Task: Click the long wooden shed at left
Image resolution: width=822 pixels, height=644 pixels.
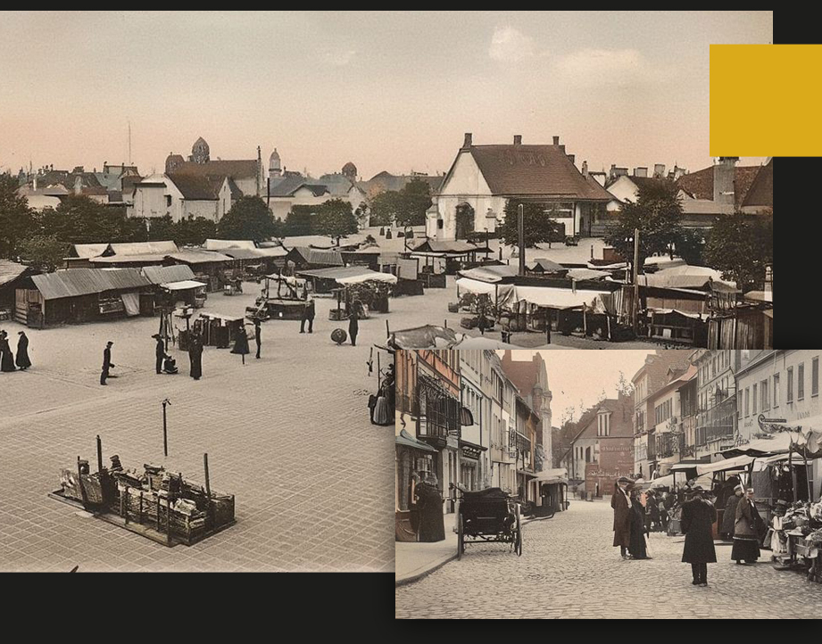Action: click(x=85, y=295)
